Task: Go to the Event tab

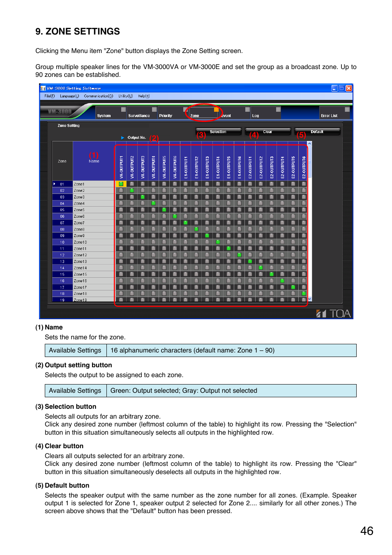Action: point(235,113)
